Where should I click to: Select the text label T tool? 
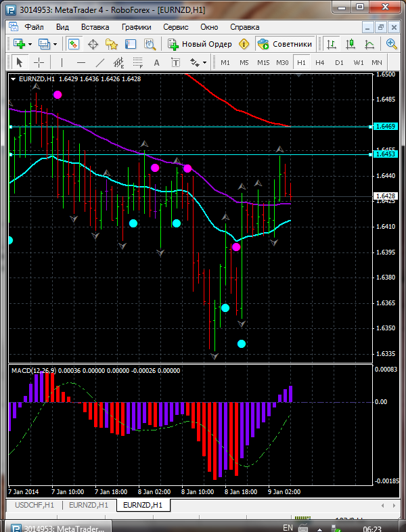click(175, 62)
